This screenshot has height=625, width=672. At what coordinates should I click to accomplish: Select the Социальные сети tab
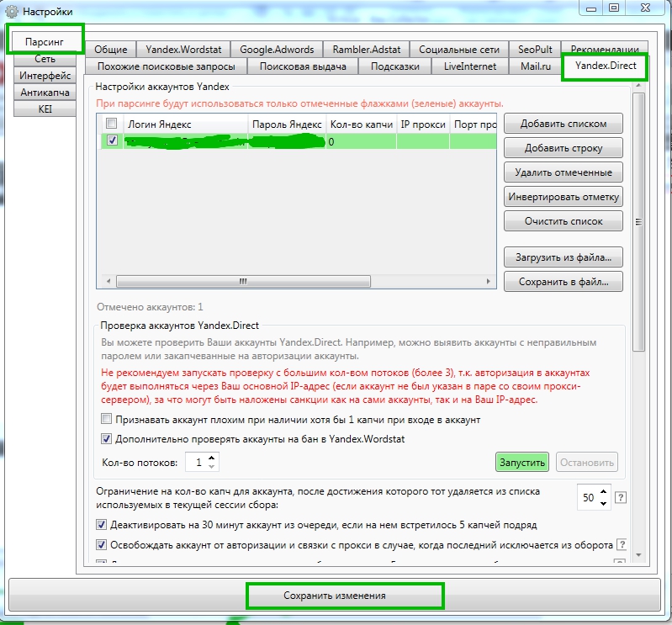coord(459,50)
